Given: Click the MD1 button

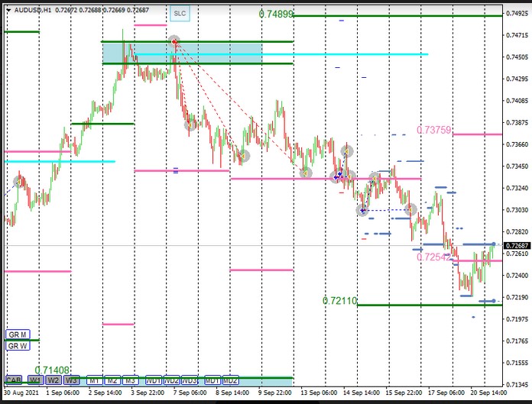Looking at the screenshot, I should click(212, 380).
